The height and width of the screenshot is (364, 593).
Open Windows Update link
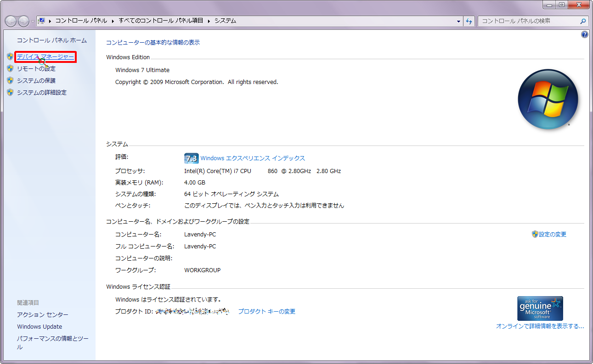40,326
